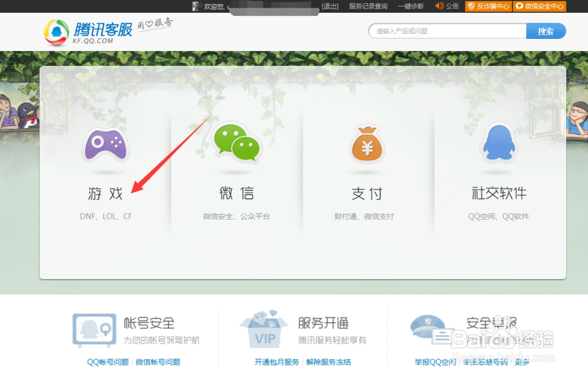Image resolution: width=588 pixels, height=378 pixels.
Task: Select the 服务开通 heading
Action: tap(323, 323)
